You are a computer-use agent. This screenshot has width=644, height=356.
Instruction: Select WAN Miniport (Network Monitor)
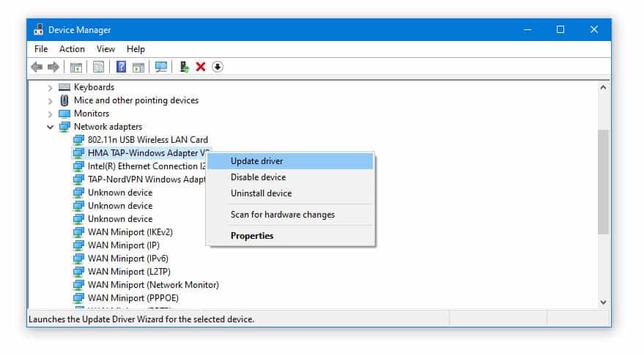153,284
